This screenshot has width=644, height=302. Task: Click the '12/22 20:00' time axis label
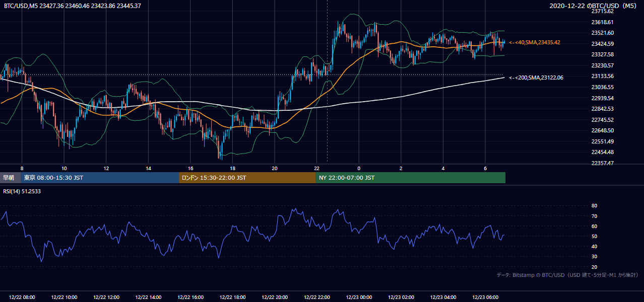pyautogui.click(x=275, y=297)
